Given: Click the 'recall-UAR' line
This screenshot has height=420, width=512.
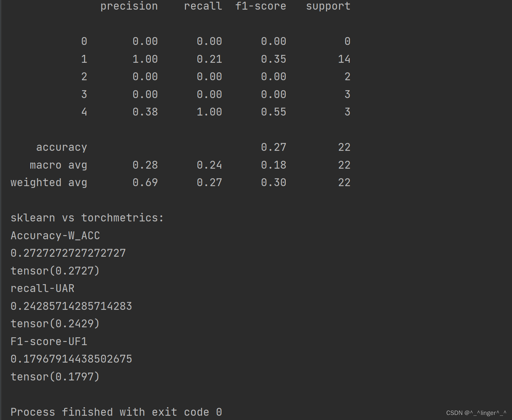Looking at the screenshot, I should tap(42, 288).
